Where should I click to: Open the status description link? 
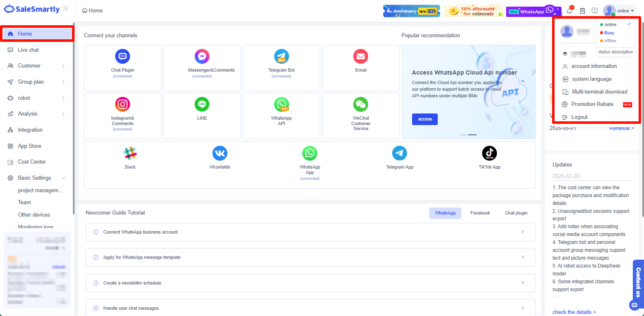click(x=615, y=52)
